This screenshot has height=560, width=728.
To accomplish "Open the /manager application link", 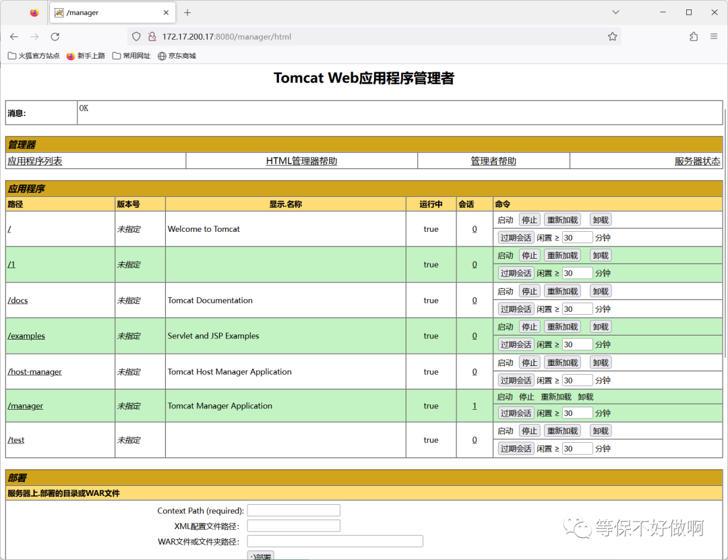I will [26, 406].
